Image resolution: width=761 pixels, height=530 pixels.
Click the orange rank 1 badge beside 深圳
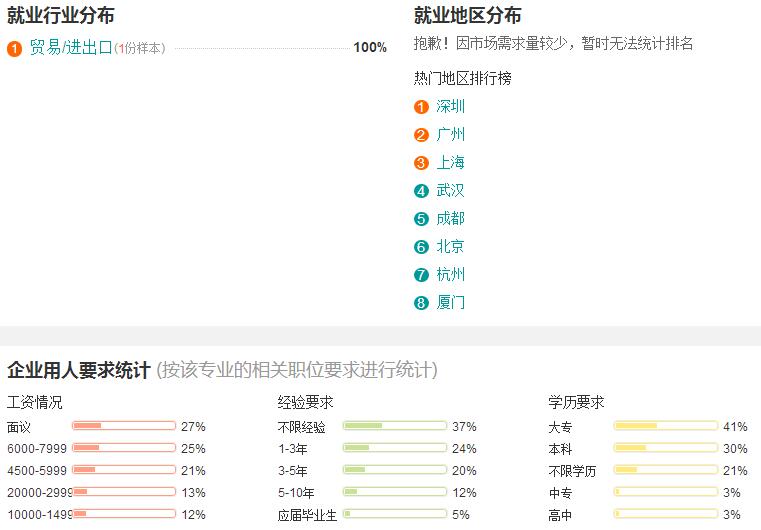[421, 107]
